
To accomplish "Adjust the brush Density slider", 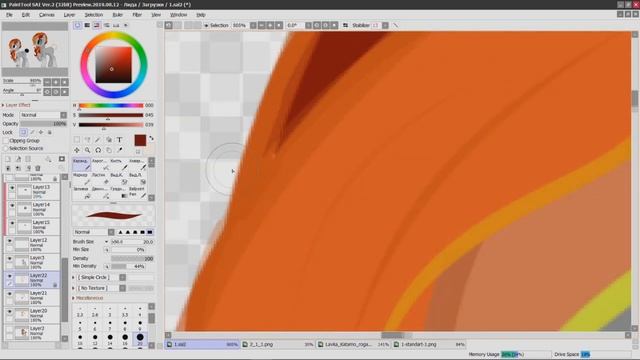I will (132, 259).
